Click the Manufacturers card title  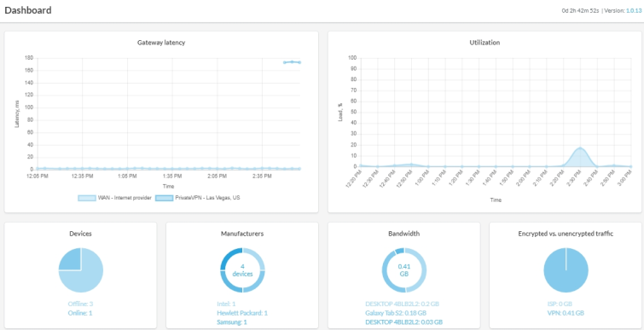(x=242, y=234)
